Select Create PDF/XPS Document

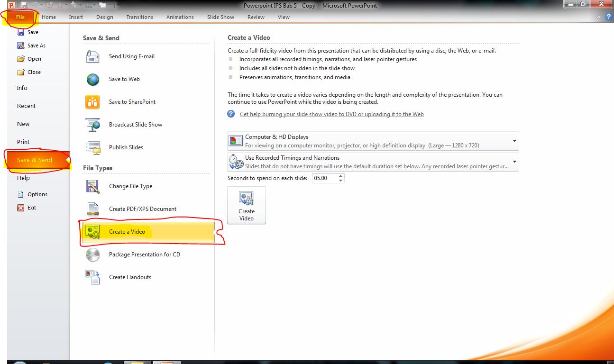(x=143, y=209)
